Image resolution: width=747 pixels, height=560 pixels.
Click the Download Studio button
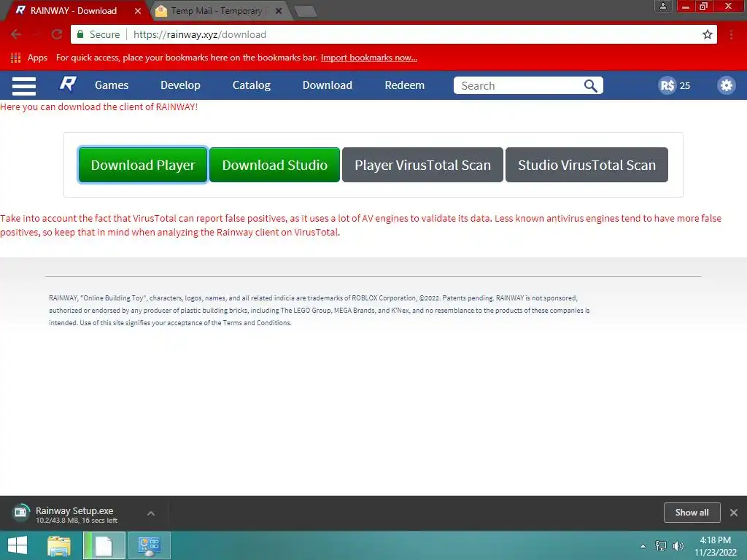(274, 165)
